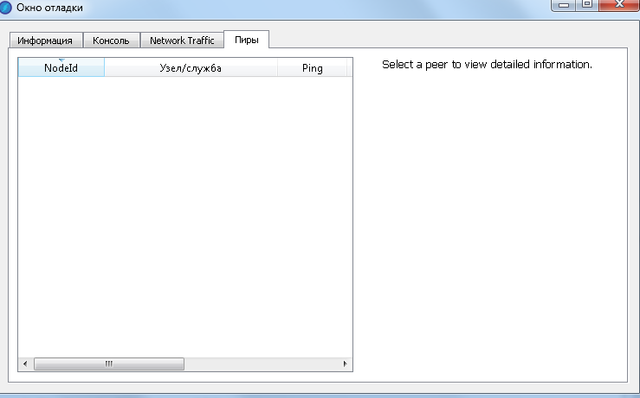Minimize the Окно отладки window
The height and width of the screenshot is (398, 640).
(x=564, y=5)
